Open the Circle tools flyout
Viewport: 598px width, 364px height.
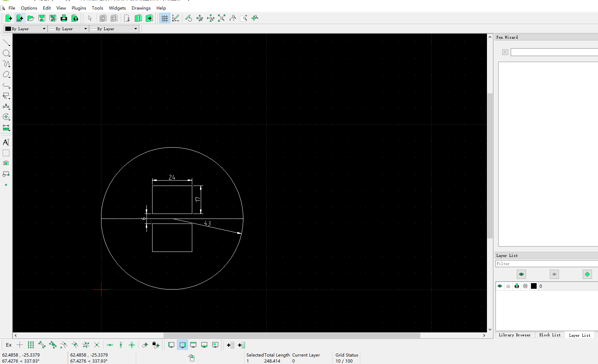click(x=6, y=53)
